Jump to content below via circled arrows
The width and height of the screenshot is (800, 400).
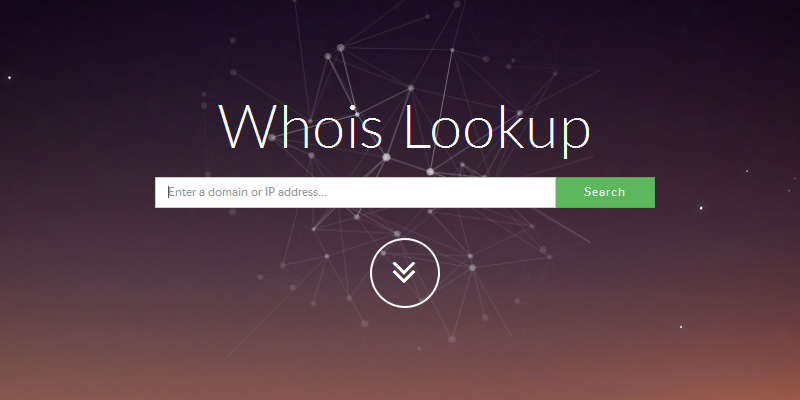pos(405,273)
